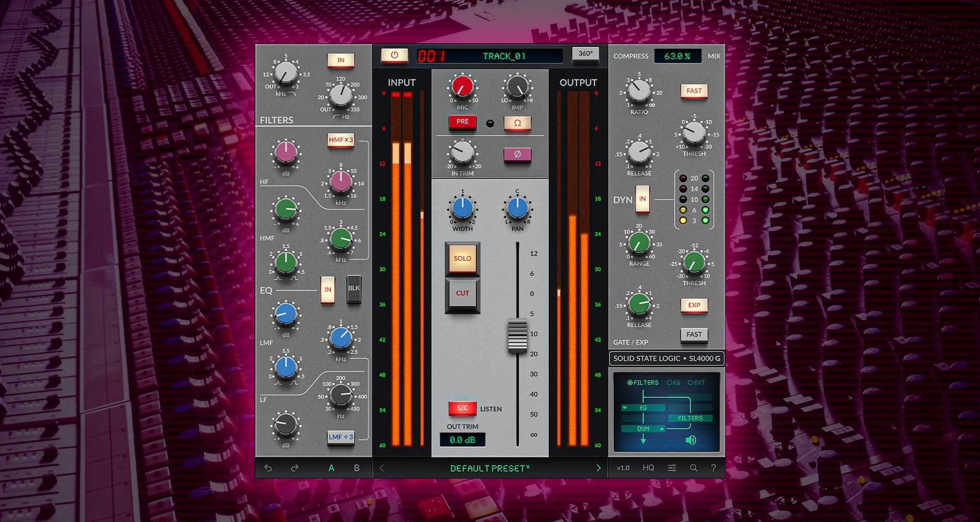The width and height of the screenshot is (980, 522).
Task: Click the magnifier icon in the bottom right bar
Action: click(693, 468)
